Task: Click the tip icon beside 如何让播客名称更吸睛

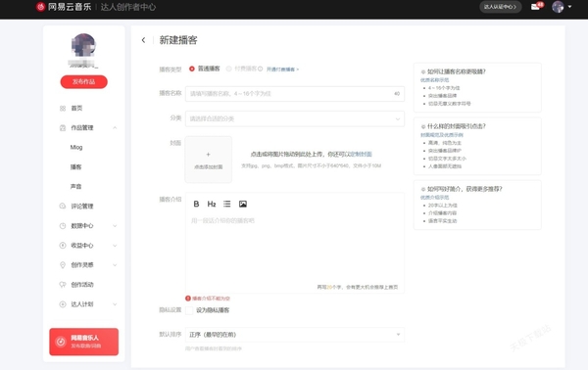Action: click(x=423, y=71)
